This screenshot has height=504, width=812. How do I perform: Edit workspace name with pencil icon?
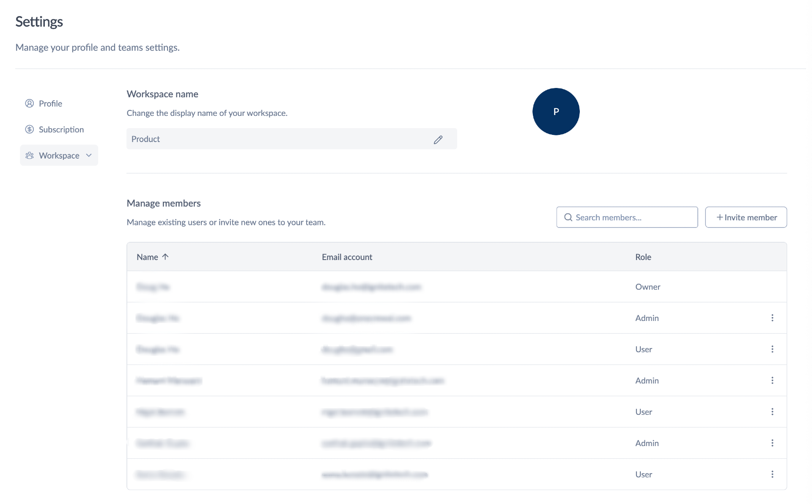[438, 140]
